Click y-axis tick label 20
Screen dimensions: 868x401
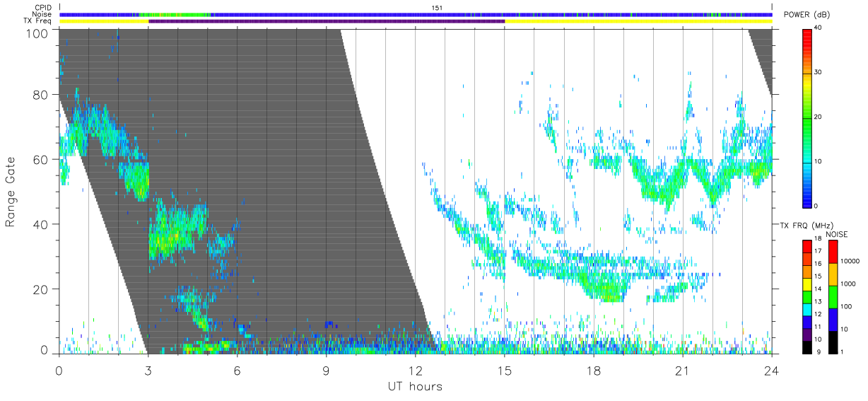coord(41,289)
